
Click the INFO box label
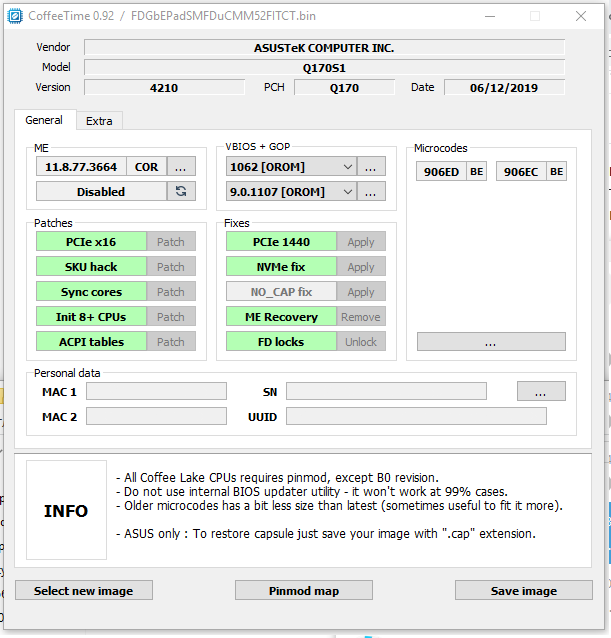pos(66,511)
